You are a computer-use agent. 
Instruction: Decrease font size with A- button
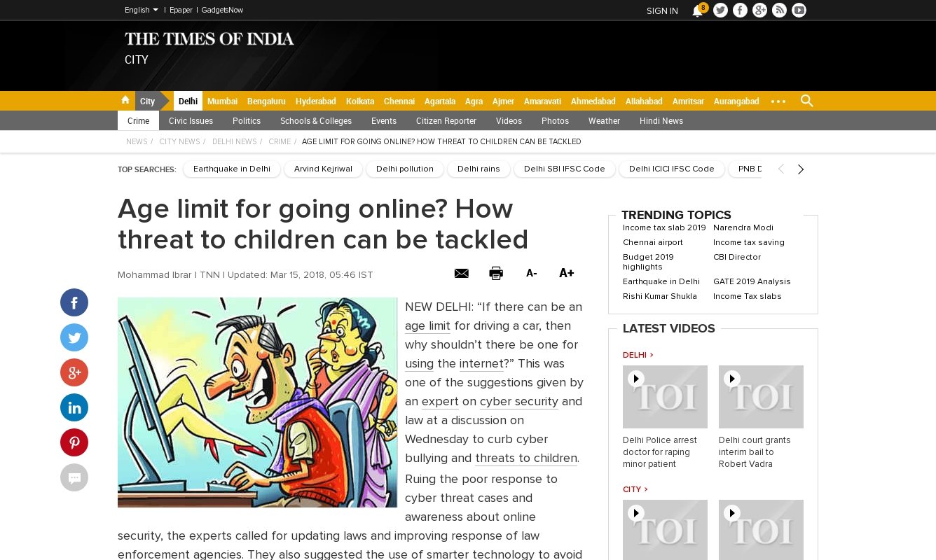point(531,274)
